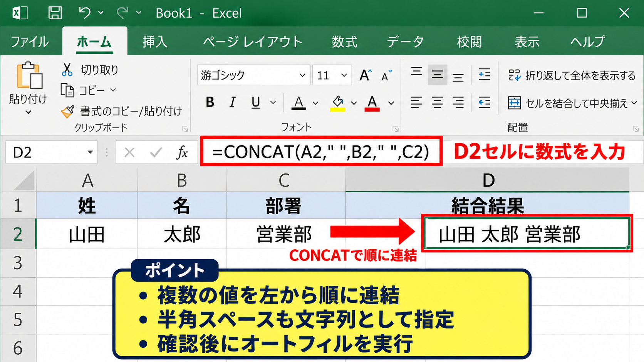Open the View (表示) tab

527,42
